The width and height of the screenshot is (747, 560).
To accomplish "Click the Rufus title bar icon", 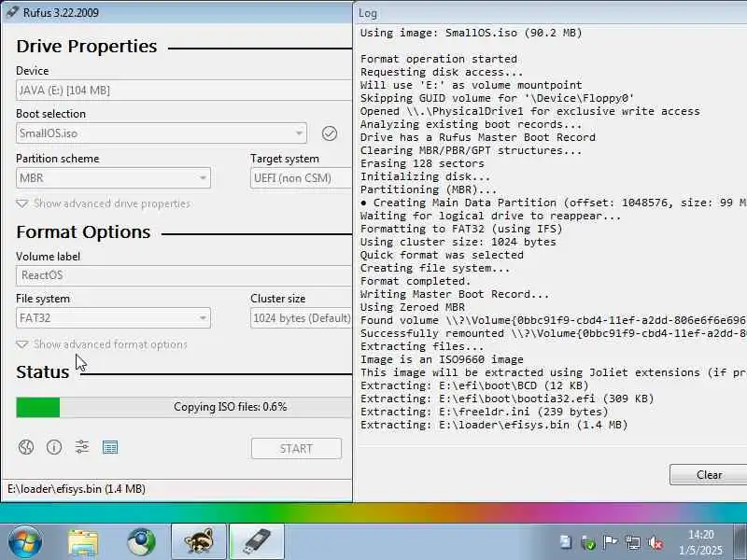I will 11,12.
